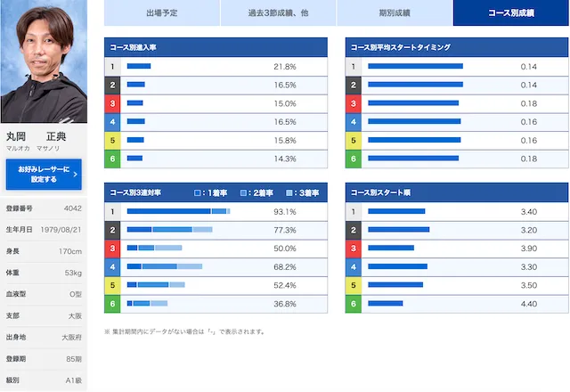Click blue course 4 icon in スタートタイミング table
Viewport: 570px width, 392px height.
tap(354, 122)
